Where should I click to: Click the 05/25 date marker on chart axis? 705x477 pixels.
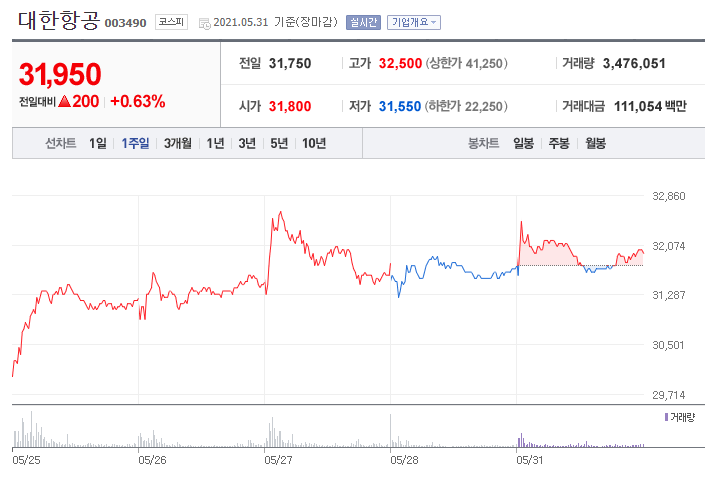pyautogui.click(x=26, y=460)
